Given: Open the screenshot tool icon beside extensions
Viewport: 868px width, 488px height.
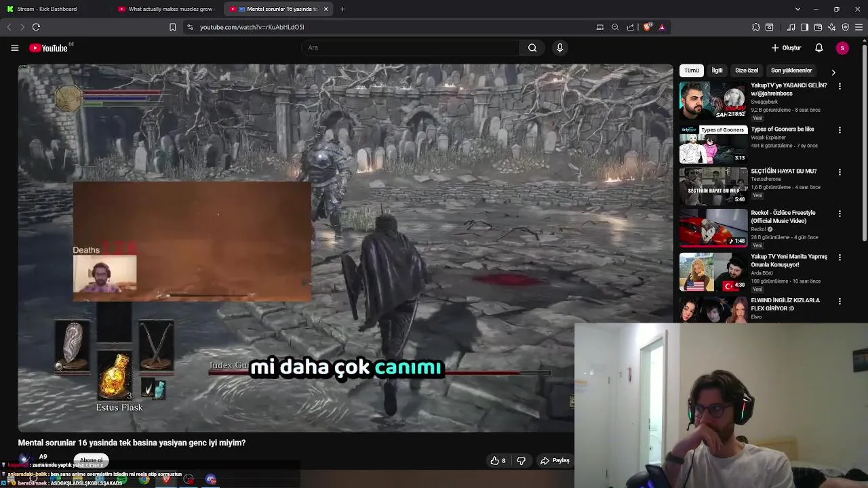Looking at the screenshot, I should pyautogui.click(x=770, y=27).
